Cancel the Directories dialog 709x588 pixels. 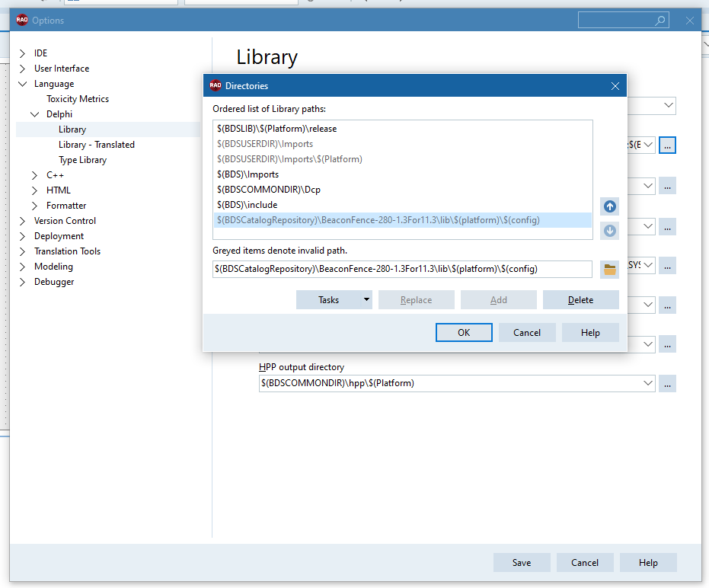[x=527, y=332]
